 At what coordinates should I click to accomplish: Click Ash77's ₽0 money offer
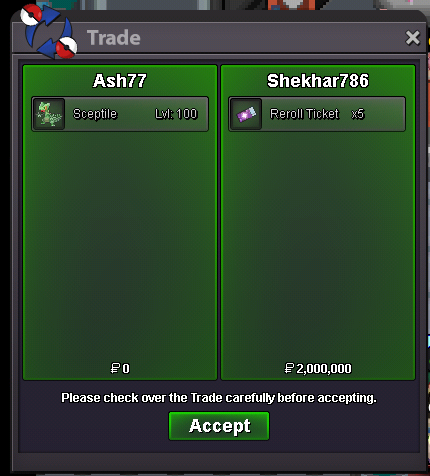pos(120,369)
